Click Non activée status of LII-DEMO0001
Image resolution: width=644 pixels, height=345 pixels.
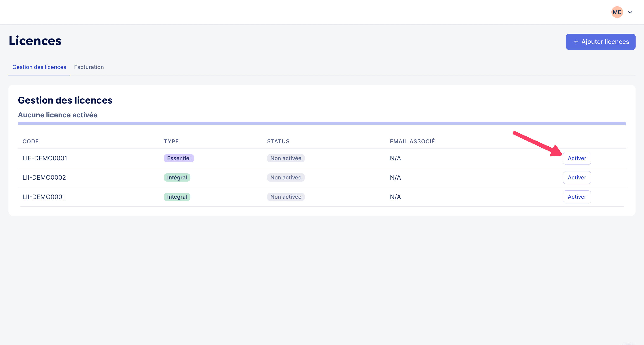286,197
